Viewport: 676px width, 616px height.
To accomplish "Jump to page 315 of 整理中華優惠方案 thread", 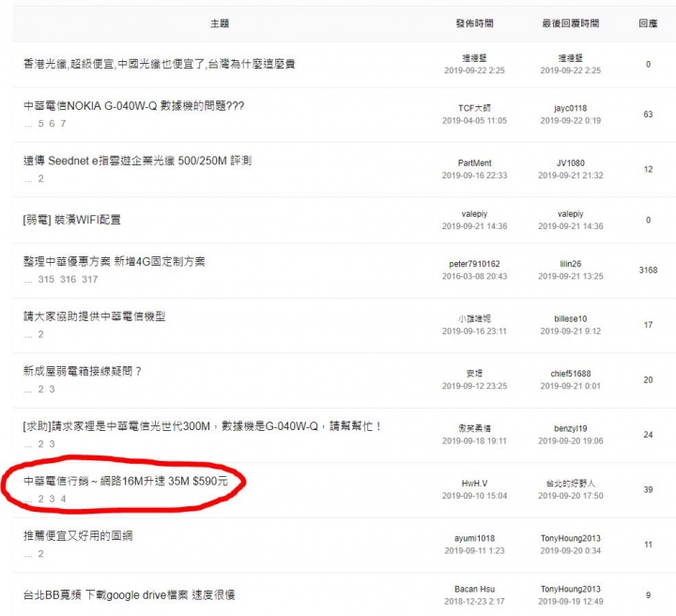I will [x=46, y=279].
